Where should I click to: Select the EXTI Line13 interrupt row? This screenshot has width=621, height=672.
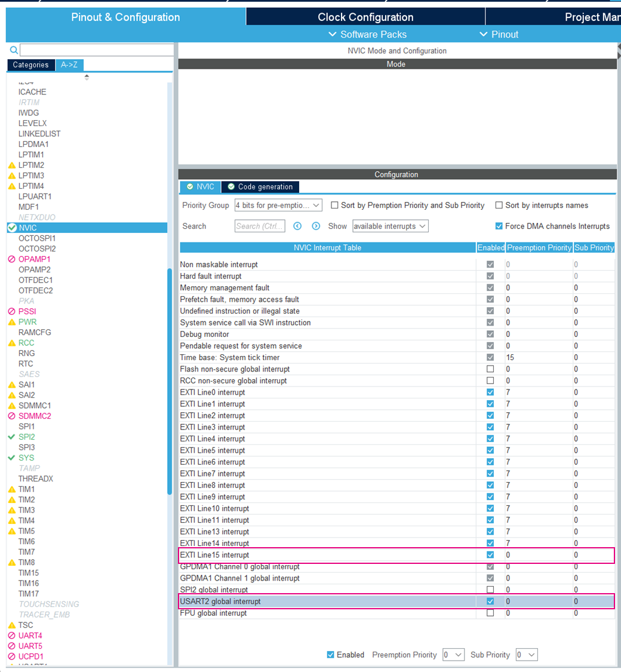[397, 532]
